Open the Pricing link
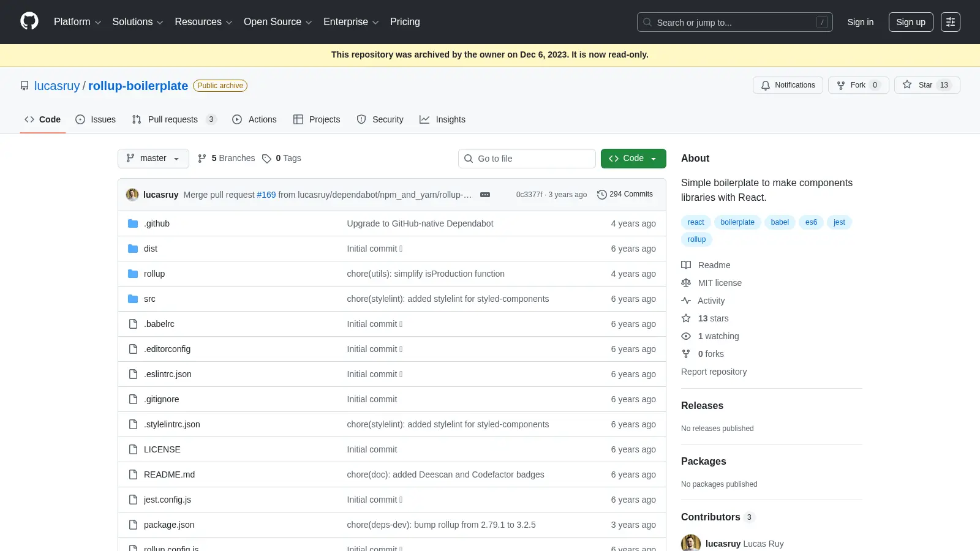The width and height of the screenshot is (980, 551). [405, 22]
